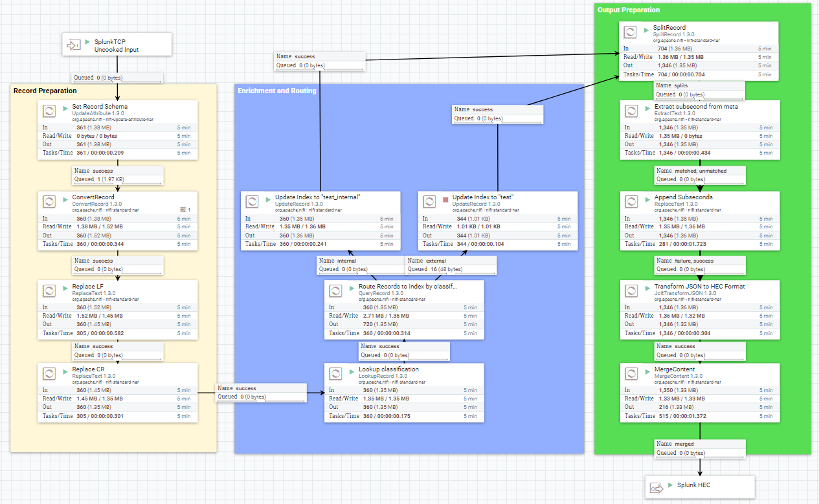Select the "failure, success" connection label
Screen dimensions: 819x504
coord(699,265)
